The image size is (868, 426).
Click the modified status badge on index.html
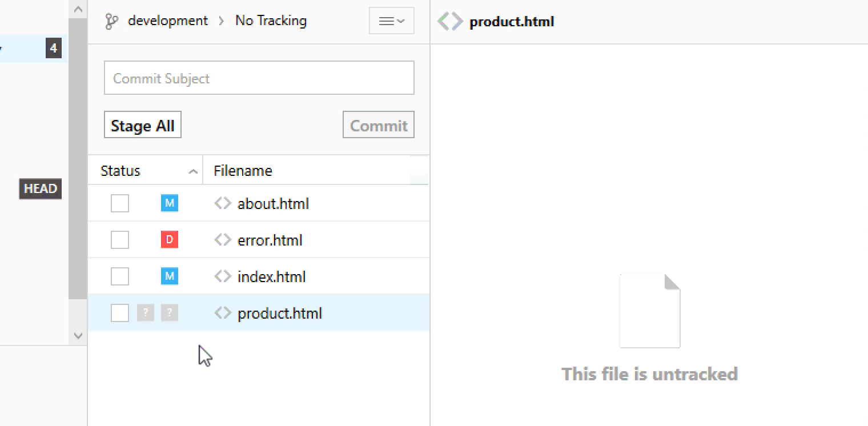pos(170,276)
